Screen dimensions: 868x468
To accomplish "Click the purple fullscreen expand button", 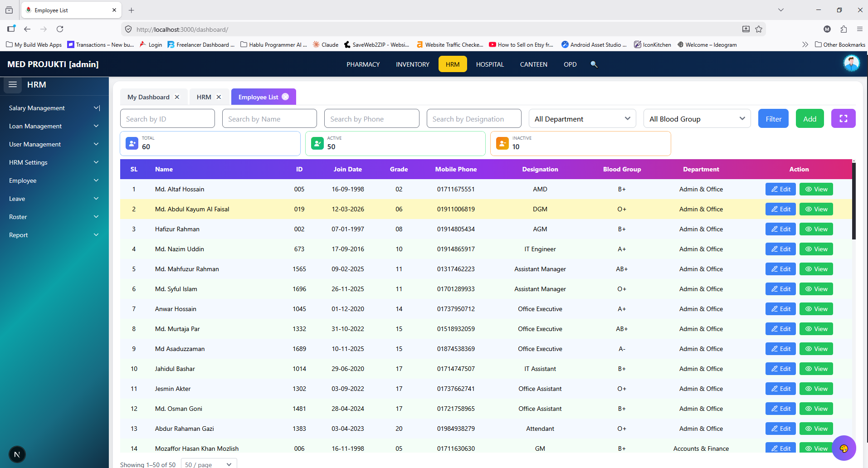I will point(843,118).
